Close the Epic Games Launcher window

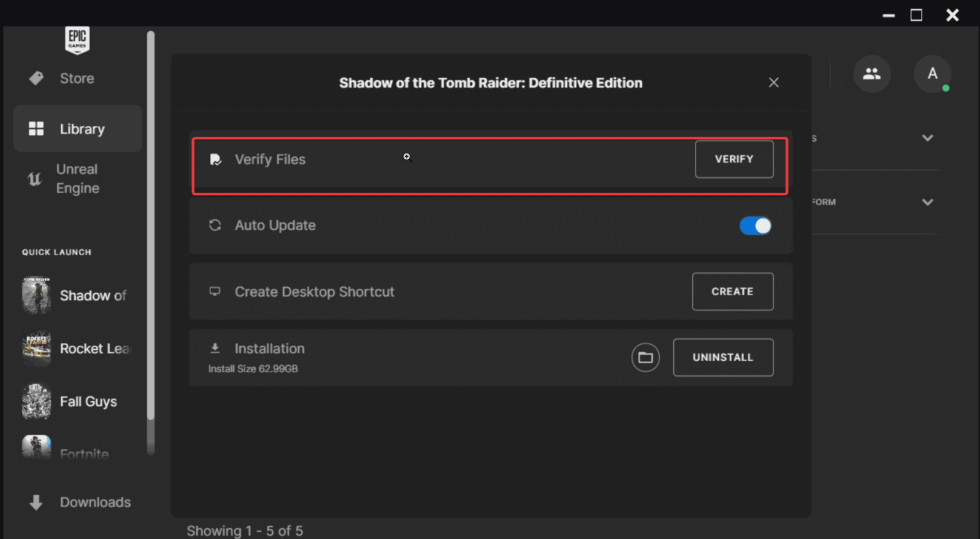point(953,15)
